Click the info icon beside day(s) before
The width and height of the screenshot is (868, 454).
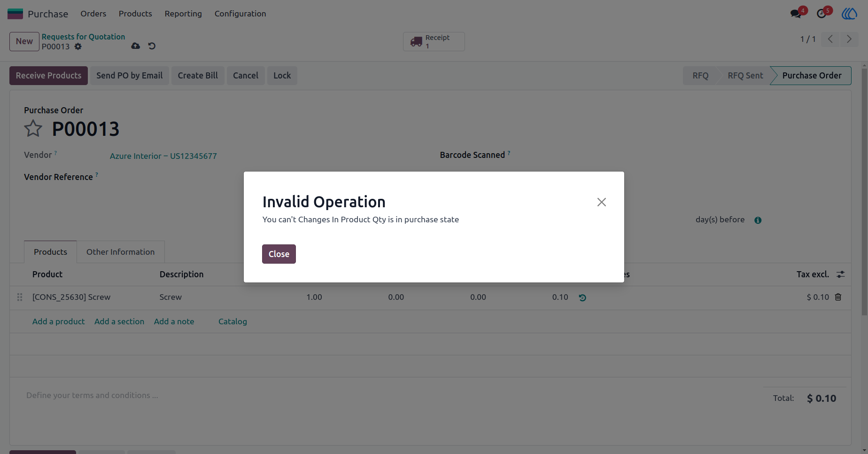[758, 220]
